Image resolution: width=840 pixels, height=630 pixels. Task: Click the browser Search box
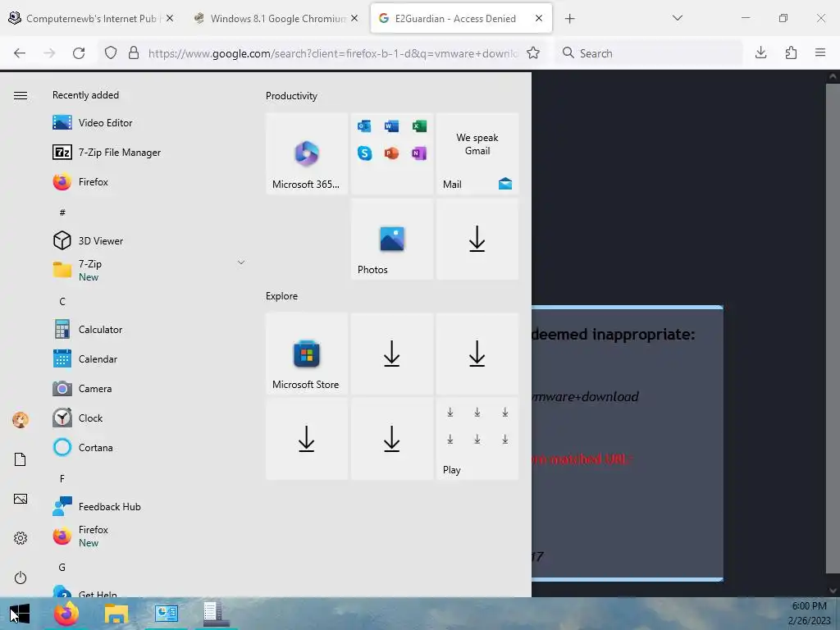point(650,53)
